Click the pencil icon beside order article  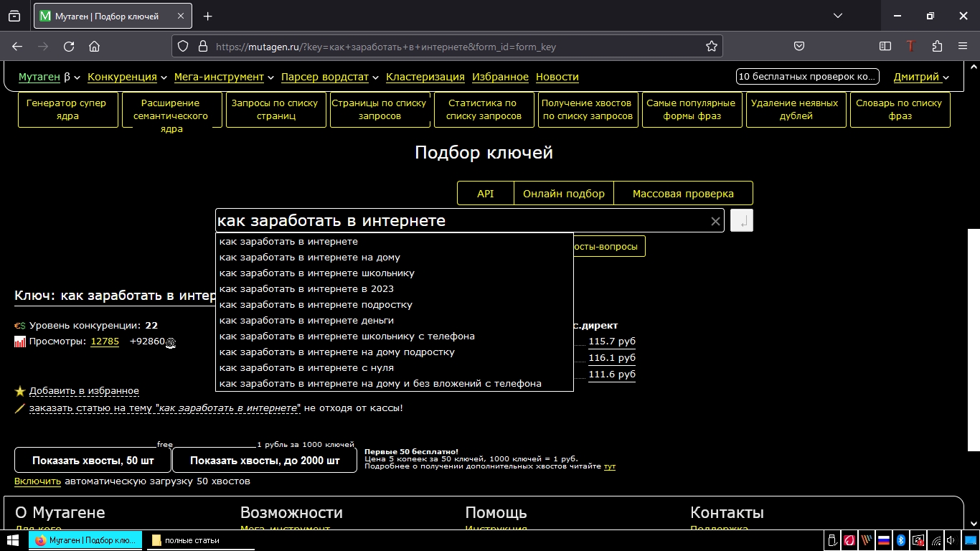pyautogui.click(x=20, y=408)
